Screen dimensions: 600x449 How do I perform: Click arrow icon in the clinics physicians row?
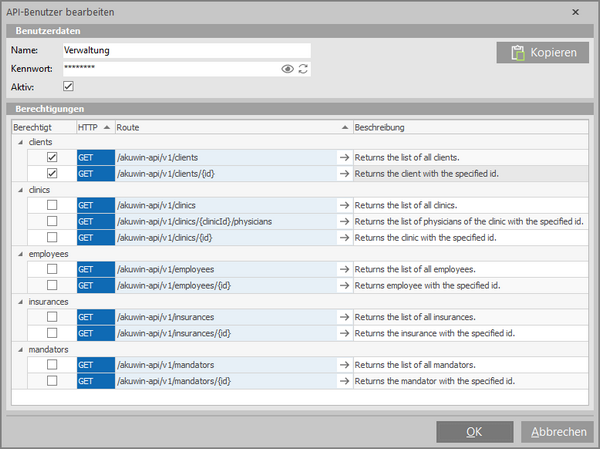pos(344,221)
